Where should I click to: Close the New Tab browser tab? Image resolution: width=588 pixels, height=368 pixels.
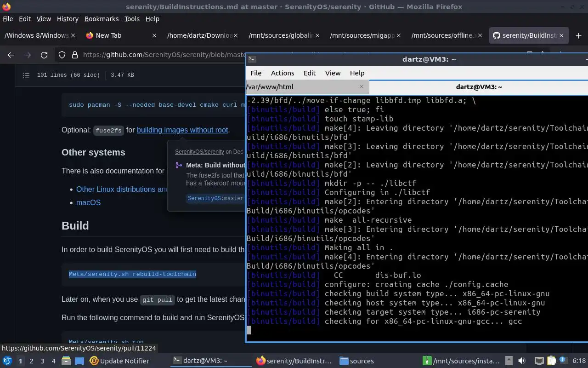click(x=154, y=35)
